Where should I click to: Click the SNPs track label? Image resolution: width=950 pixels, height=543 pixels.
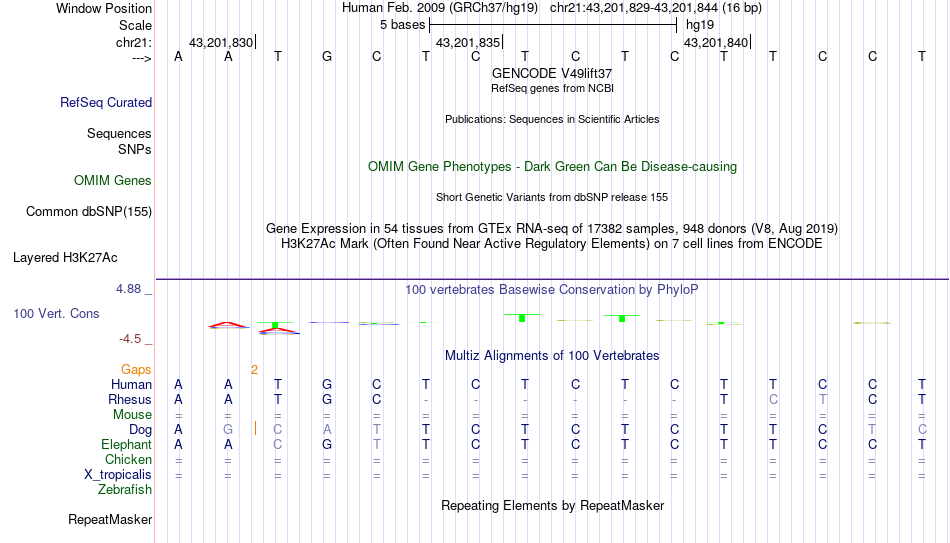click(x=135, y=149)
